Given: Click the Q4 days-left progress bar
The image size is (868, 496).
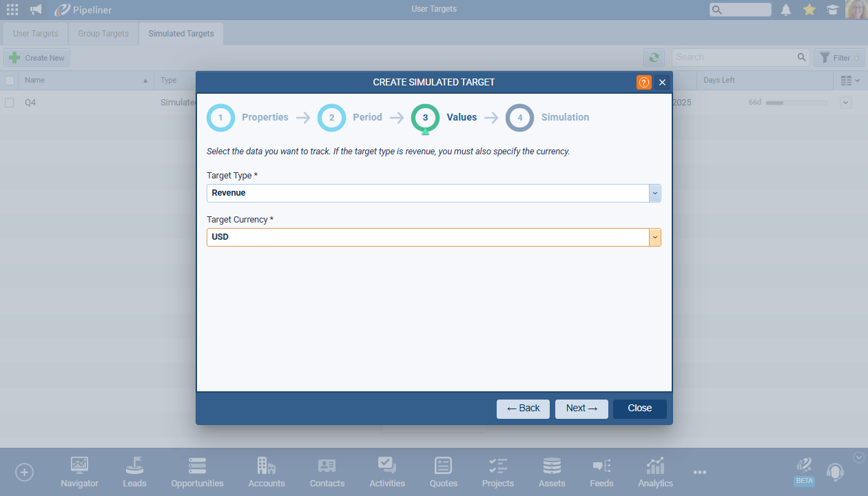Looking at the screenshot, I should point(796,103).
